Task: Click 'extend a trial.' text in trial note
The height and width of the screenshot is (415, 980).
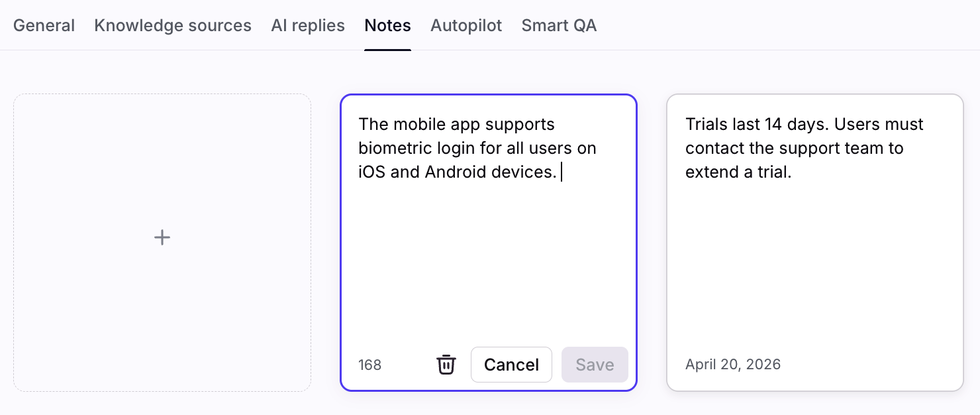Action: coord(738,172)
